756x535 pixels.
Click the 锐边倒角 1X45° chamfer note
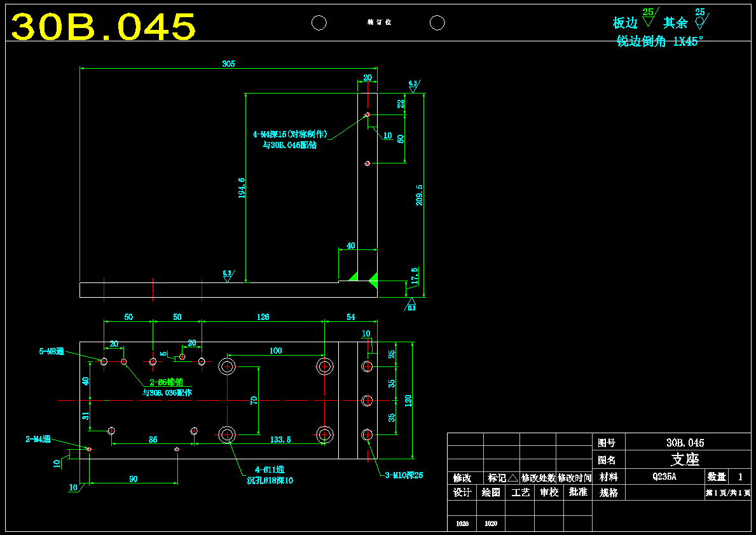[x=660, y=41]
